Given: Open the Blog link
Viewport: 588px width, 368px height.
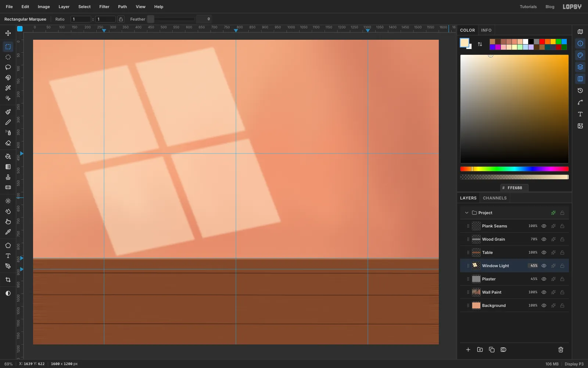Looking at the screenshot, I should pos(550,7).
